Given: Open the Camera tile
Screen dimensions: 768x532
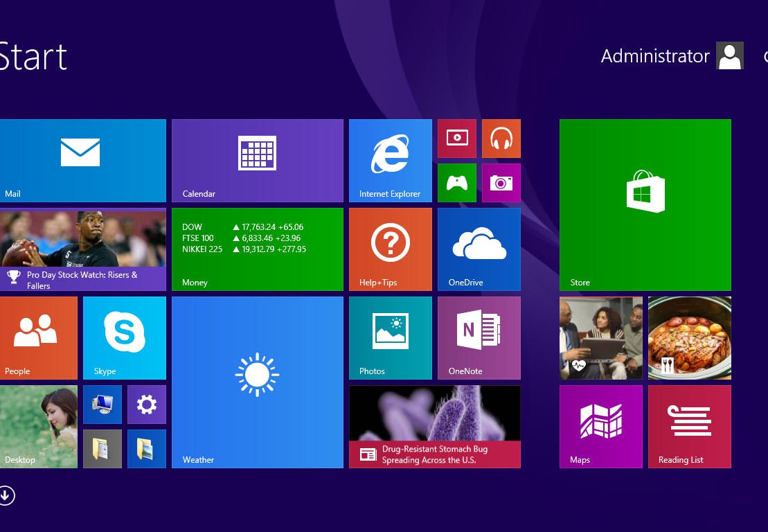Looking at the screenshot, I should point(501,183).
